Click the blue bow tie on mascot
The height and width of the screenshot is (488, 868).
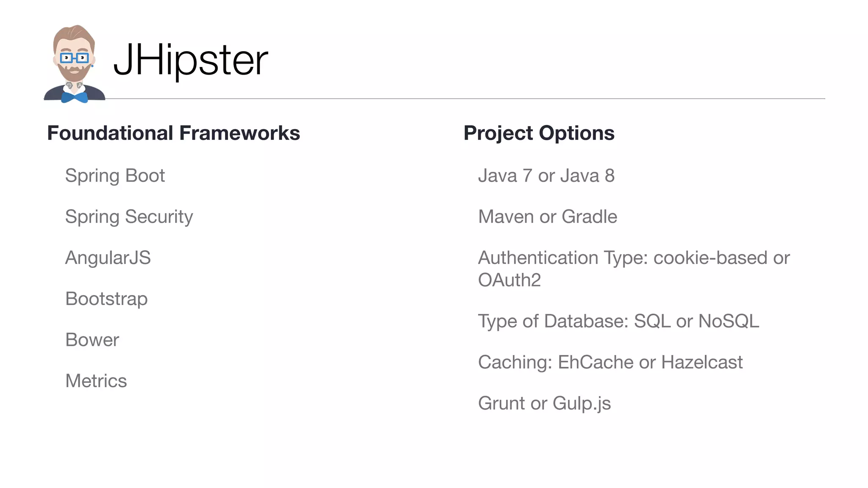[75, 97]
